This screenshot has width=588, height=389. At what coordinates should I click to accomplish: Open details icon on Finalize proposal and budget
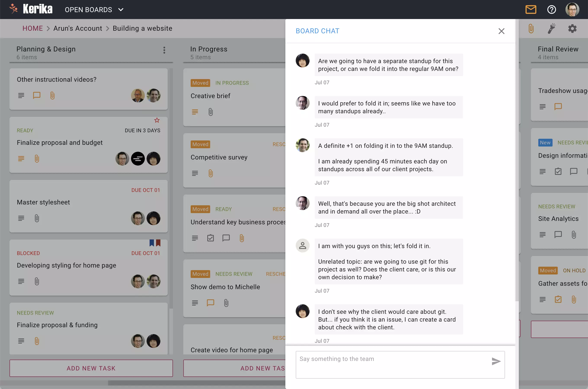(21, 159)
